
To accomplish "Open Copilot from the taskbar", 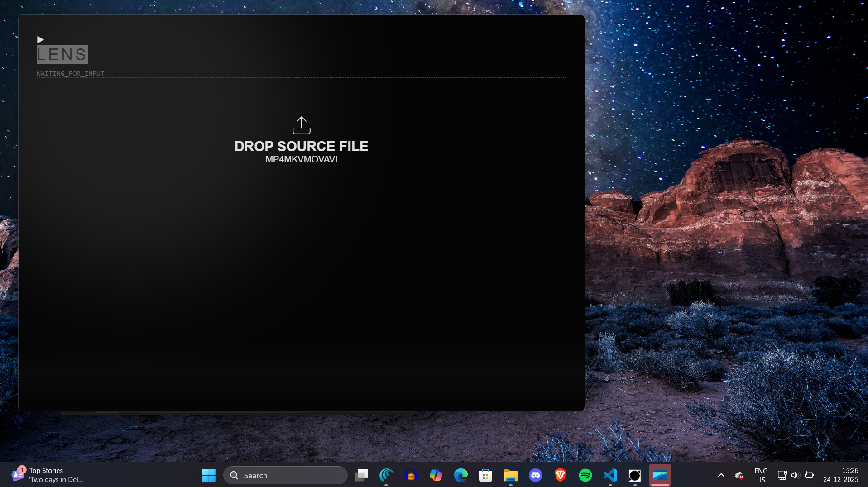I will coord(436,475).
